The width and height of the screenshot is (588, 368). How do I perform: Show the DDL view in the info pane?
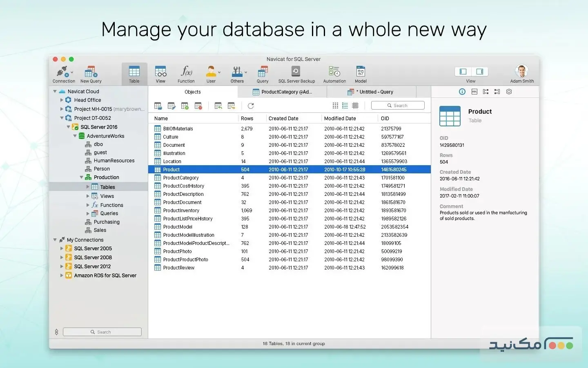[474, 92]
